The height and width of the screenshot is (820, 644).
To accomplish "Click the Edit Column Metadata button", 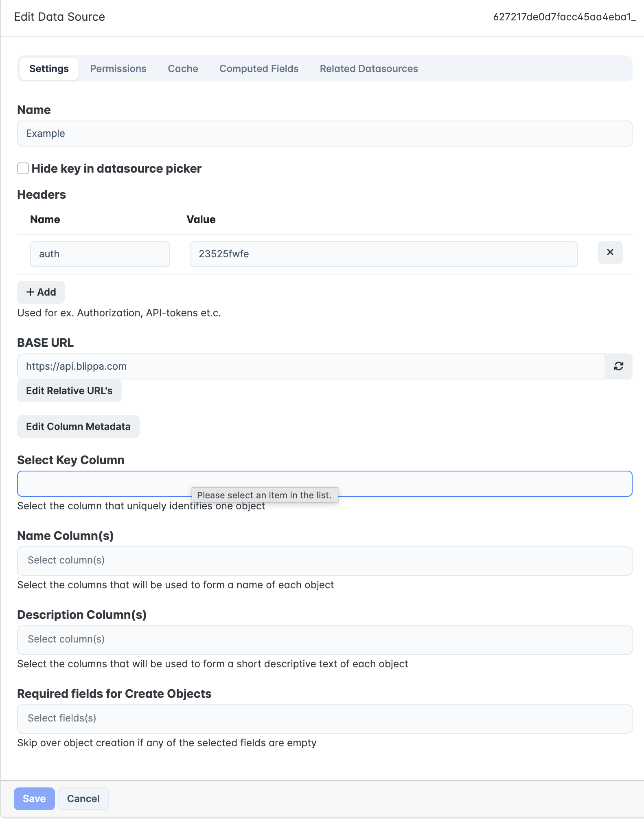I will coord(78,427).
